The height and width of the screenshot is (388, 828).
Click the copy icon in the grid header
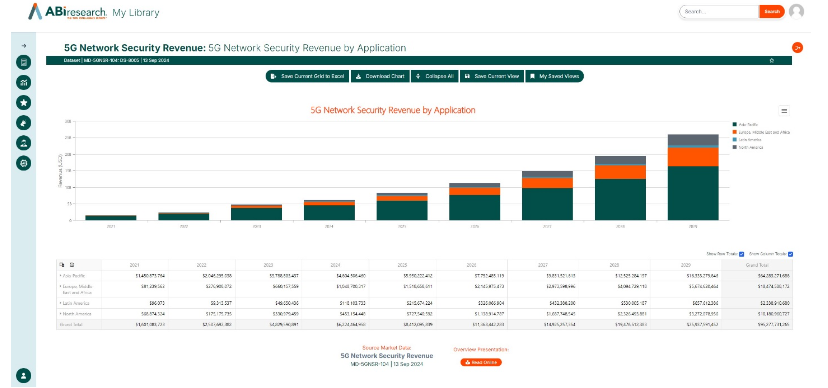(62, 265)
